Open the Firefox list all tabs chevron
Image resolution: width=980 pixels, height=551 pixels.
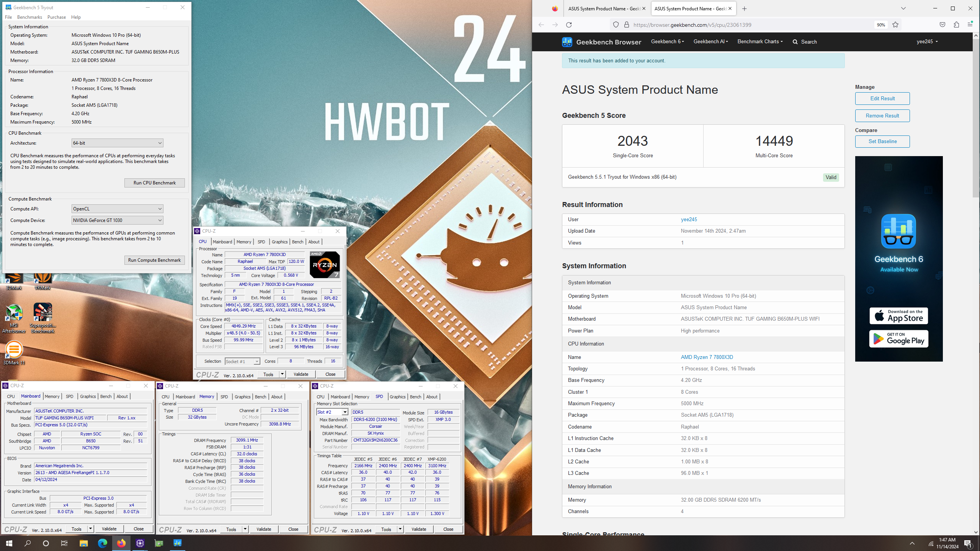[903, 8]
